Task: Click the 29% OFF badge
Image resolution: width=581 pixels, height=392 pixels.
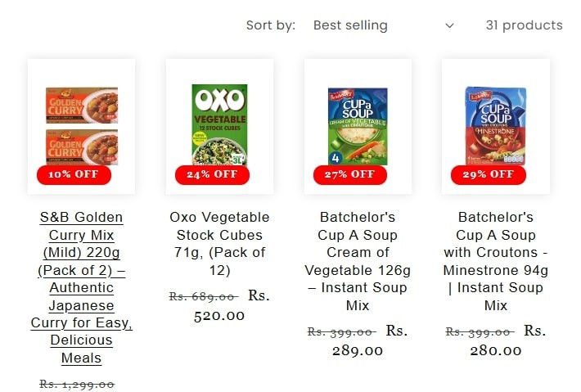Action: pos(489,174)
